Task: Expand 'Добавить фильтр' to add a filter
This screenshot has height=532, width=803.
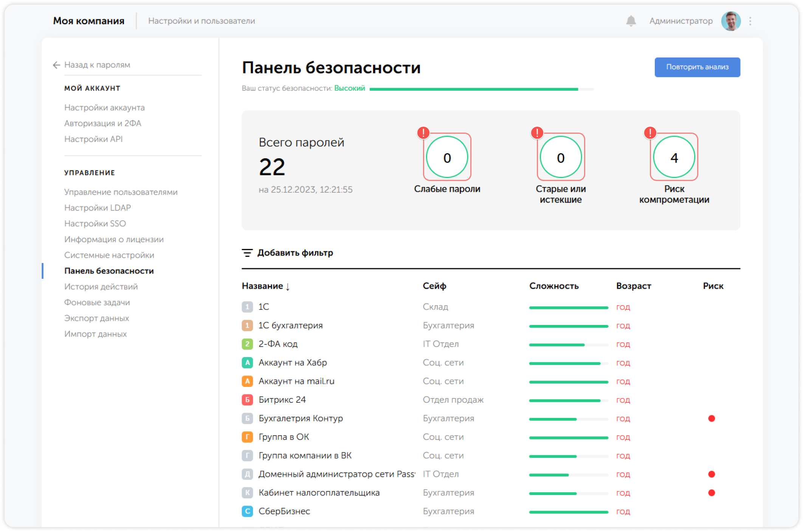Action: (295, 253)
